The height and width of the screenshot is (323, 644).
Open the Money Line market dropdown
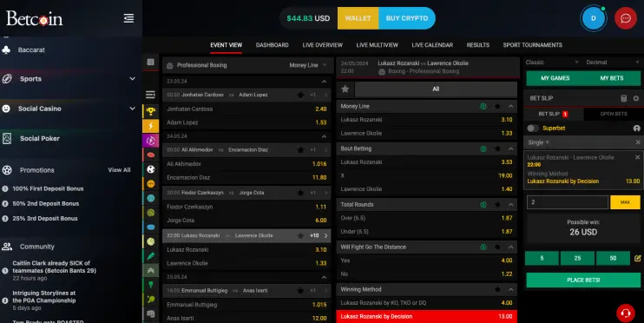pyautogui.click(x=307, y=65)
